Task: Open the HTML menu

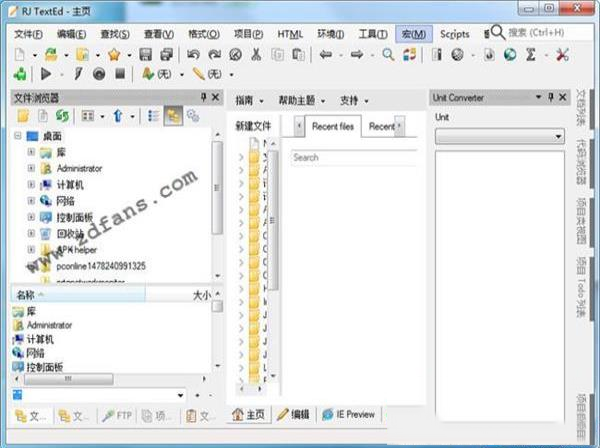Action: (290, 34)
